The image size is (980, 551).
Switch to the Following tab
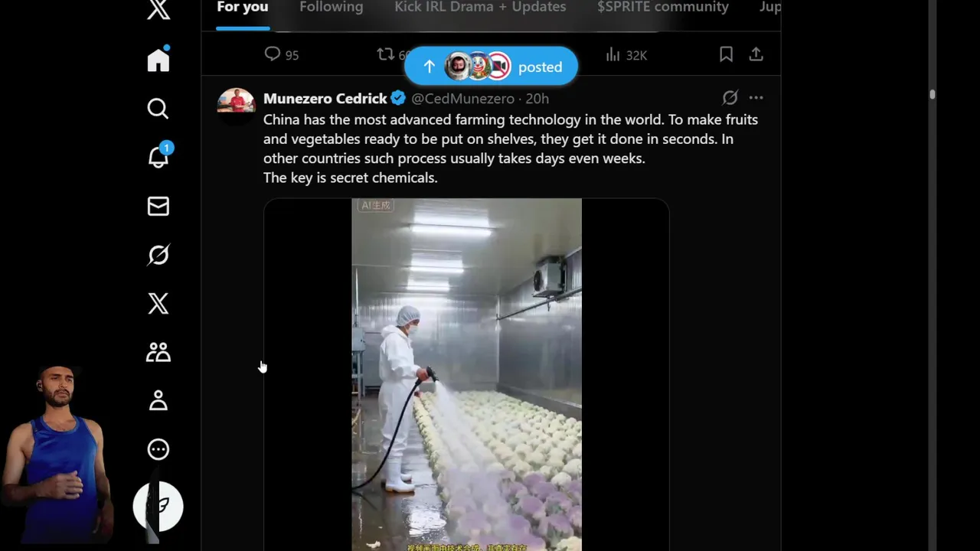[331, 7]
